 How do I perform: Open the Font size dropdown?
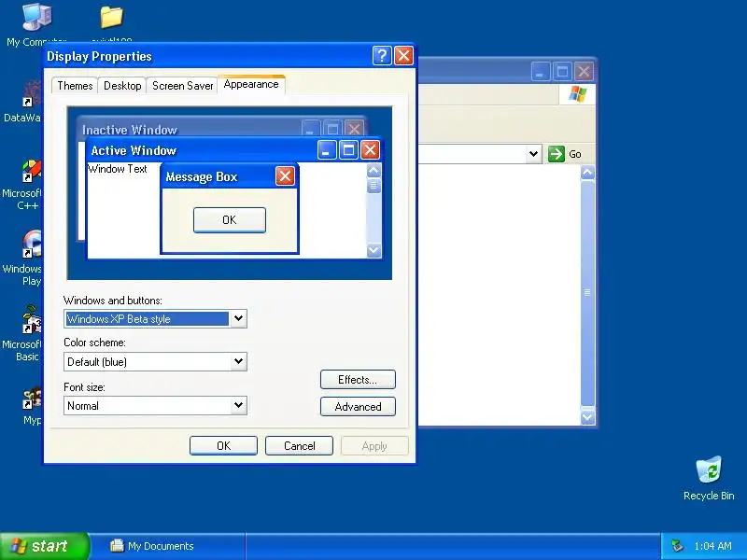[x=238, y=406]
